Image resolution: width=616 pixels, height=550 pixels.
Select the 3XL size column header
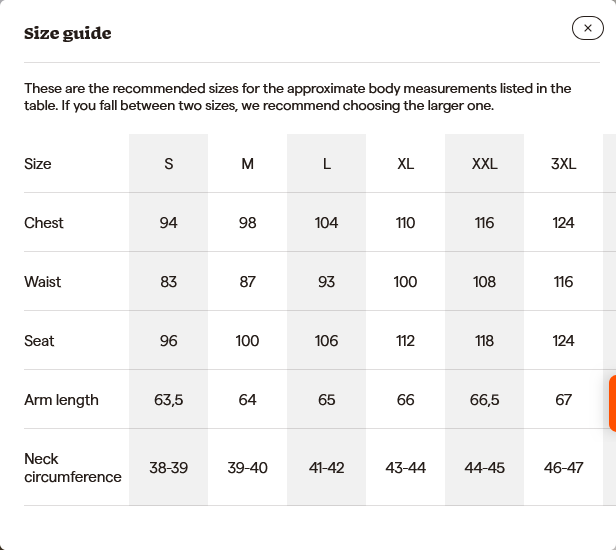coord(563,164)
